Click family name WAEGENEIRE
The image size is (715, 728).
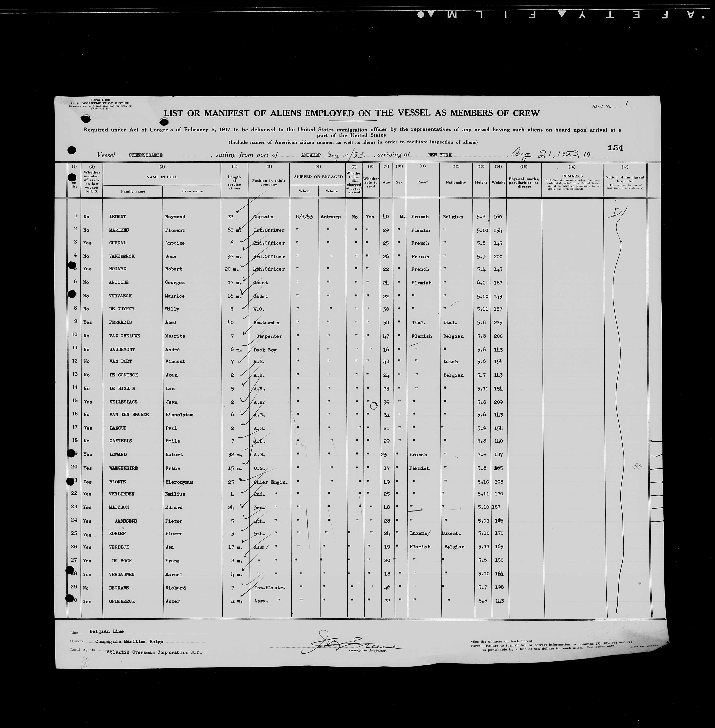click(x=123, y=468)
